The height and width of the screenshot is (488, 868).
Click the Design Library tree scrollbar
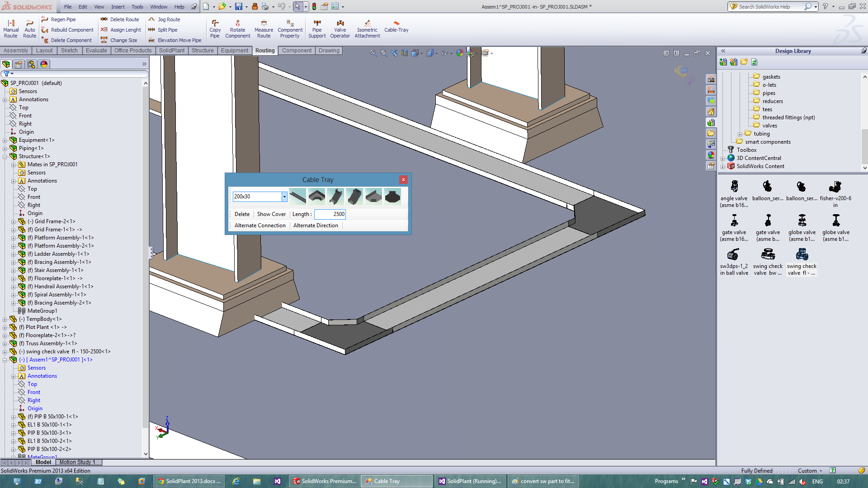(x=864, y=122)
